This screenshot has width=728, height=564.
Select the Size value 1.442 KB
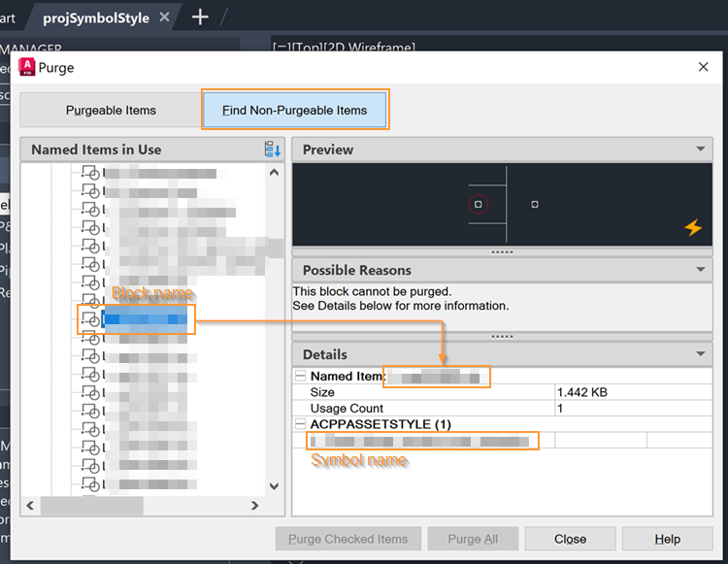click(x=582, y=392)
